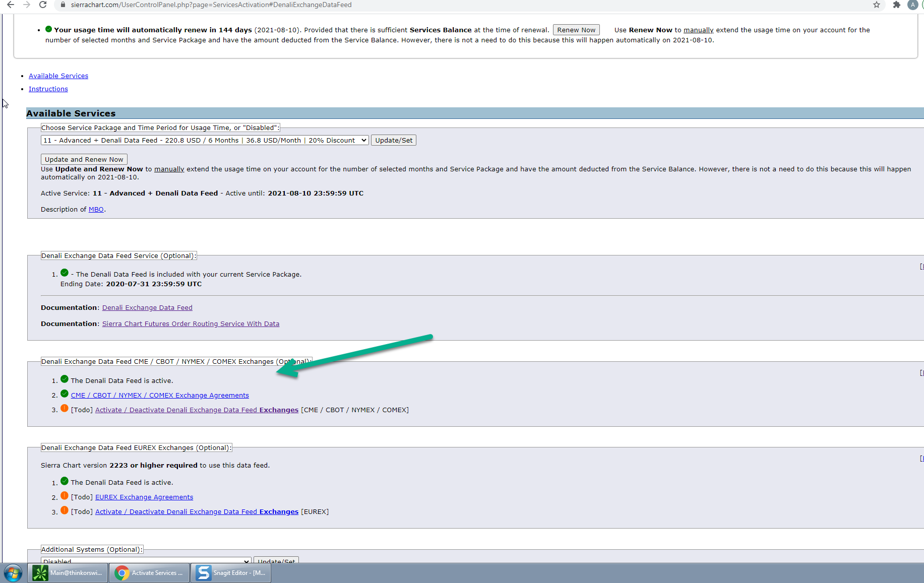Open CME / CBOT / NYMEX / COMEX Exchange Agreements
This screenshot has width=924, height=583.
[x=160, y=395]
